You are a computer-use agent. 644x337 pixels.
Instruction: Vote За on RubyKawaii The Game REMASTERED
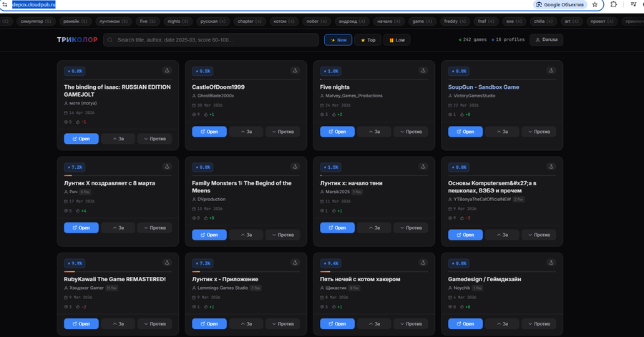(118, 324)
